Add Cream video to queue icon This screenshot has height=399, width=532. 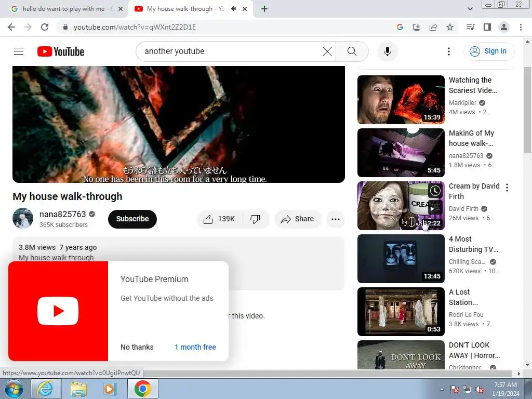click(x=435, y=207)
